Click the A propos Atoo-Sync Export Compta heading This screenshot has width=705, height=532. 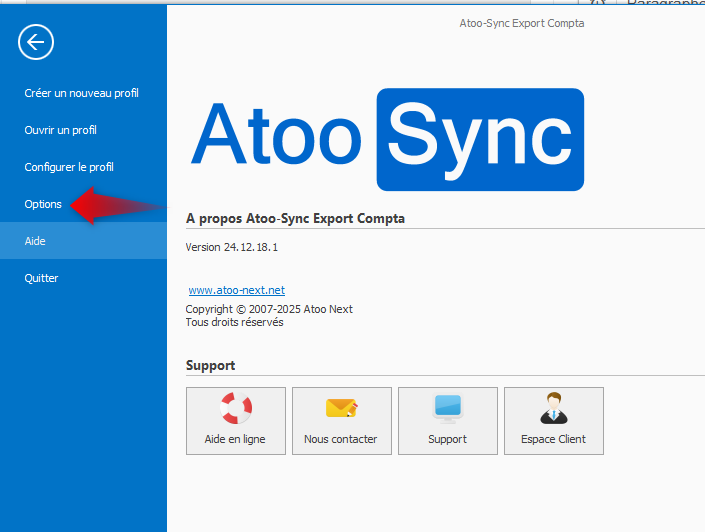295,219
